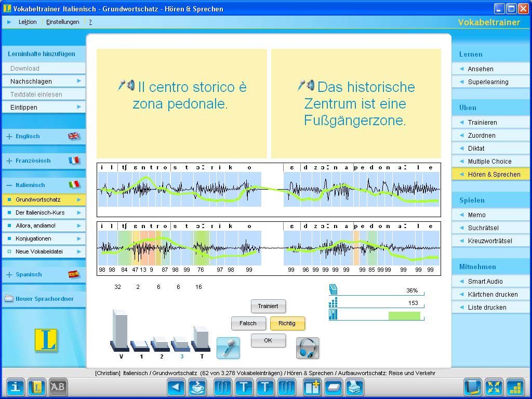Click card stack 3 pile
The width and height of the screenshot is (532, 399).
(180, 344)
